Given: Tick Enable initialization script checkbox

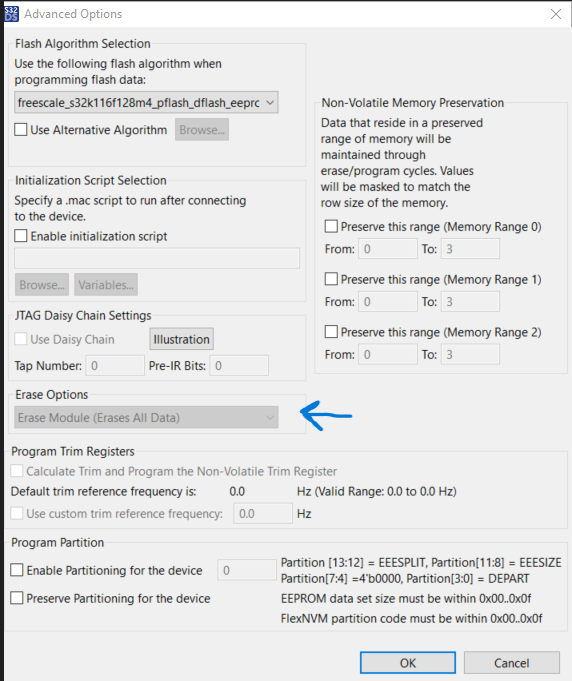Looking at the screenshot, I should [x=20, y=236].
